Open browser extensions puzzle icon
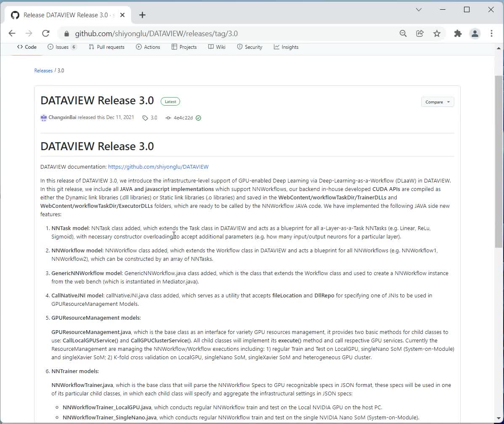 coord(458,33)
